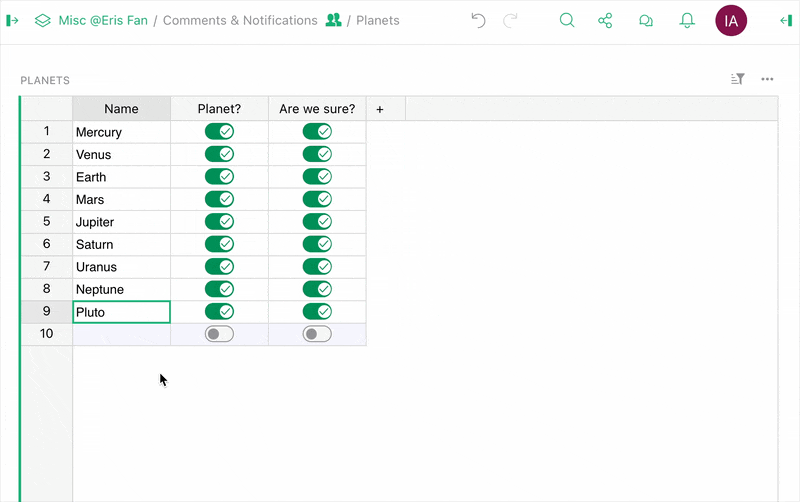Toggle Planet? switch for Pluto
Image resolution: width=800 pixels, height=502 pixels.
pos(219,312)
